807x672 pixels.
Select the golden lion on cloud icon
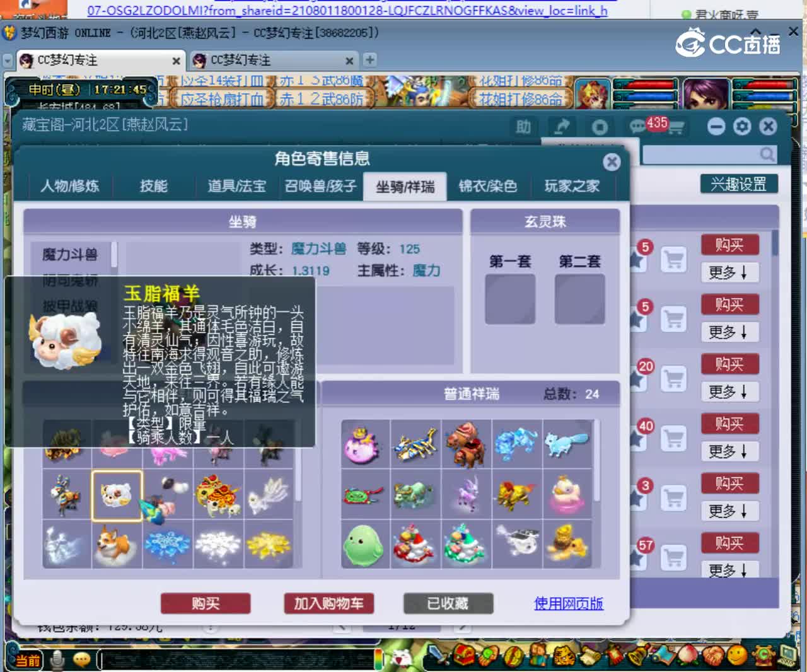(x=567, y=545)
